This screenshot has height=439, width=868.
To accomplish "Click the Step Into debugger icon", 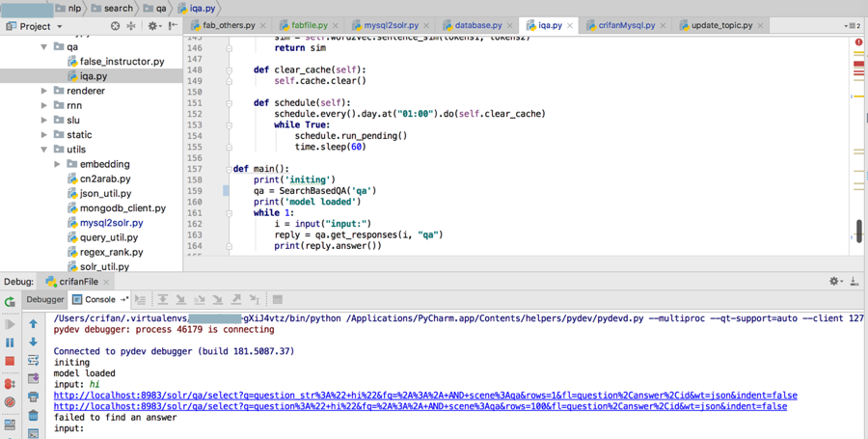I will pyautogui.click(x=181, y=300).
